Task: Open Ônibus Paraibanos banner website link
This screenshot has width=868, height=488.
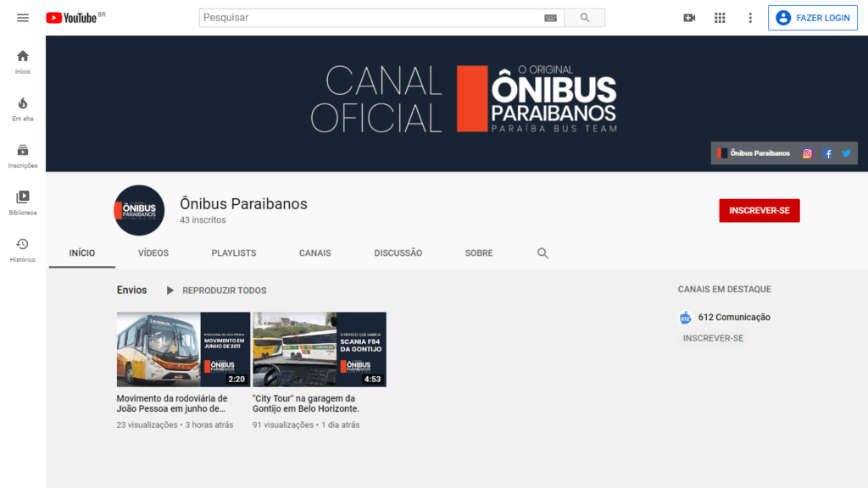Action: pos(754,153)
